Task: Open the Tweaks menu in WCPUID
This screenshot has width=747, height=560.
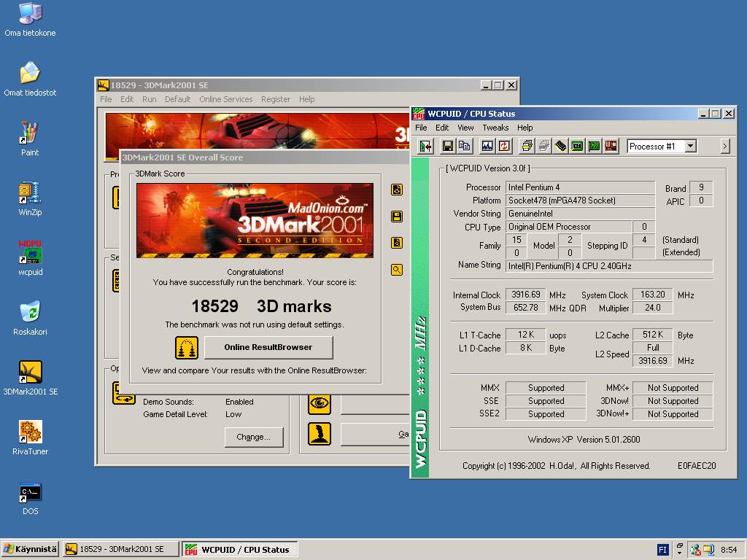Action: [x=495, y=128]
